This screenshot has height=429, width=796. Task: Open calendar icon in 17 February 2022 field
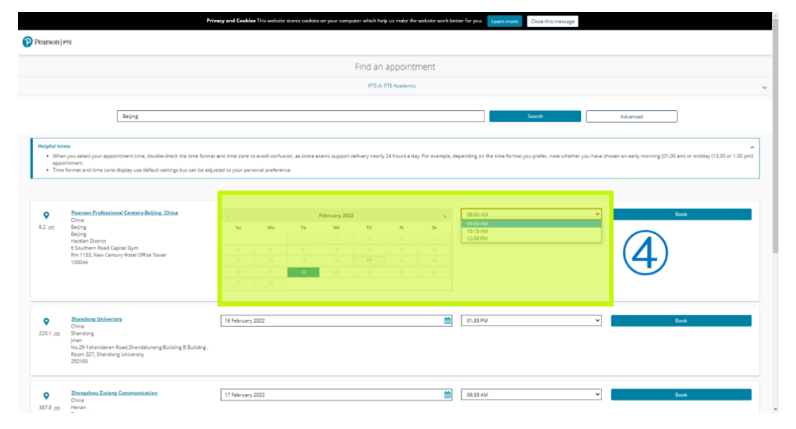tap(447, 394)
